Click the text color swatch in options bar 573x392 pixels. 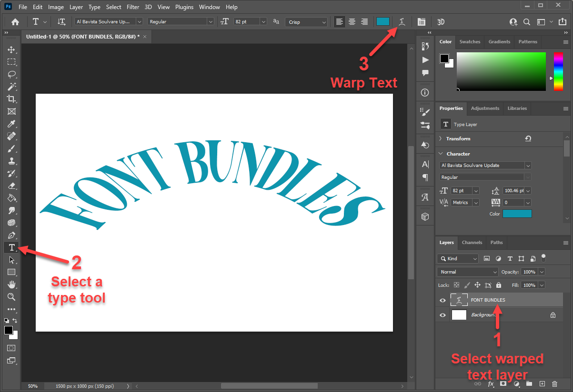[x=383, y=21]
